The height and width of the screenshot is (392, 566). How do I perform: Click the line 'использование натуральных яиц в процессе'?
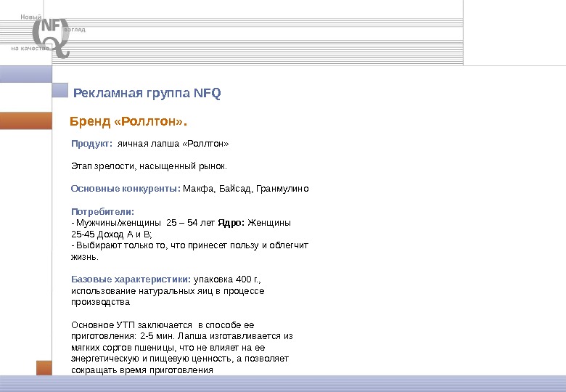point(168,291)
